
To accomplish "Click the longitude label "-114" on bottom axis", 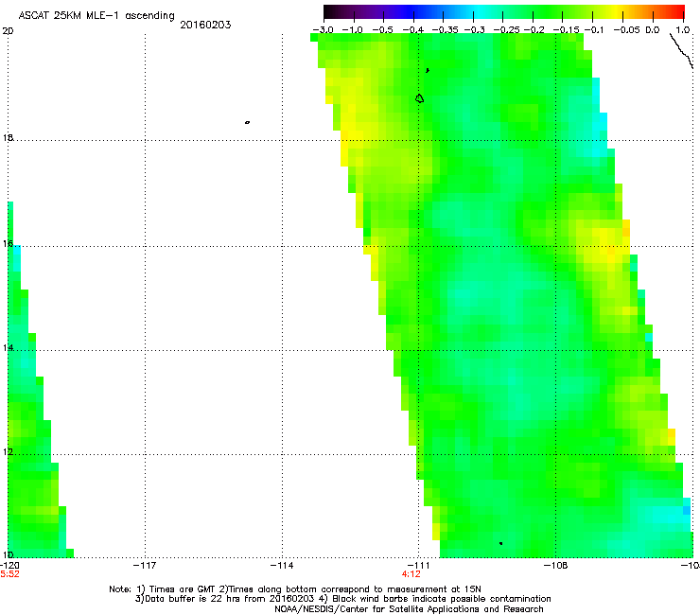I will click(282, 566).
